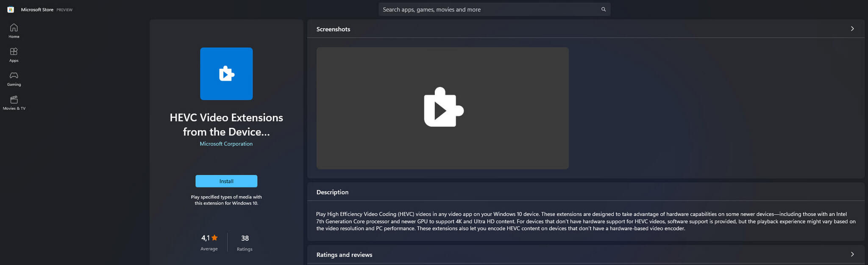Screen dimensions: 868x265
Task: Click the 38 Ratings count
Action: (245, 243)
